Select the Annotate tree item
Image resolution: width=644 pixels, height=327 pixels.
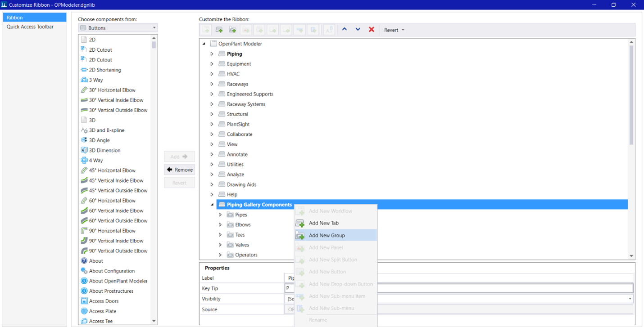click(237, 154)
